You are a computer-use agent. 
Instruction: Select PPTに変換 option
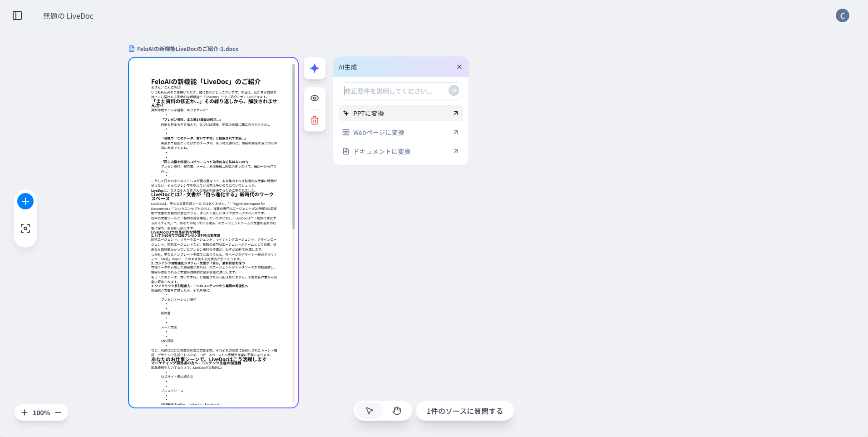pyautogui.click(x=400, y=114)
